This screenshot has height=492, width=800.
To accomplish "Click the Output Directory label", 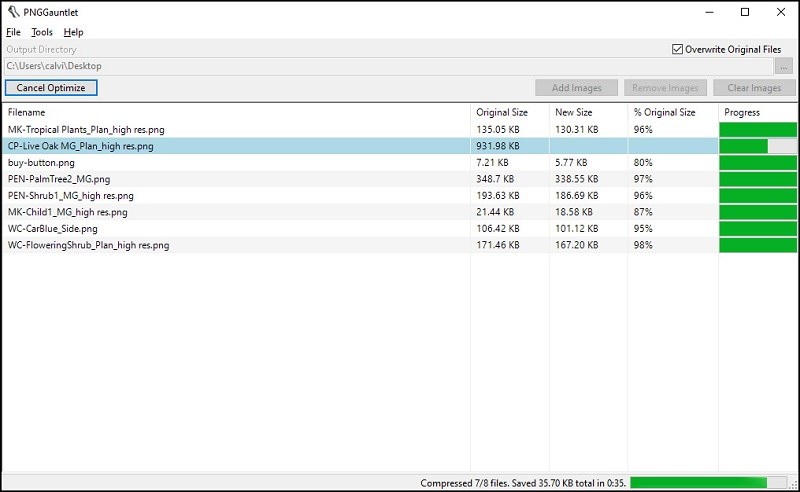I will click(41, 50).
